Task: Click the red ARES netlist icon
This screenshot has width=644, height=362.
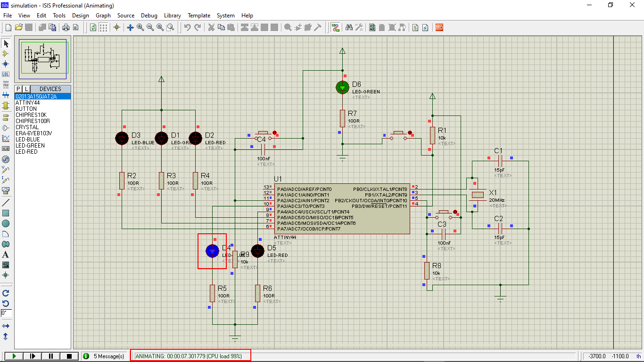Action: 439,27
